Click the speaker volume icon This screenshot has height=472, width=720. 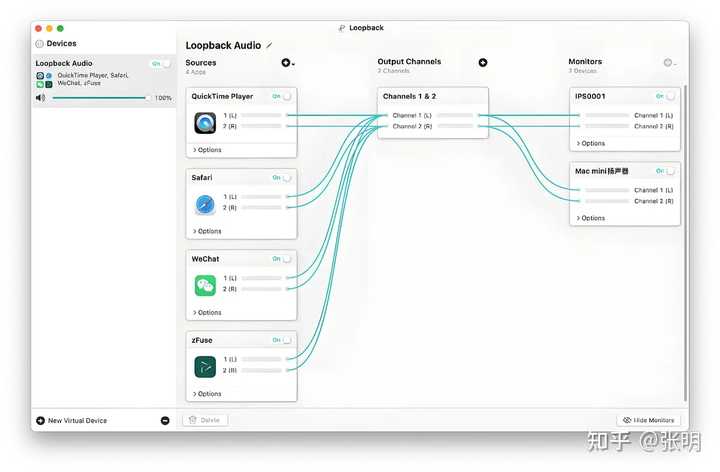click(40, 98)
